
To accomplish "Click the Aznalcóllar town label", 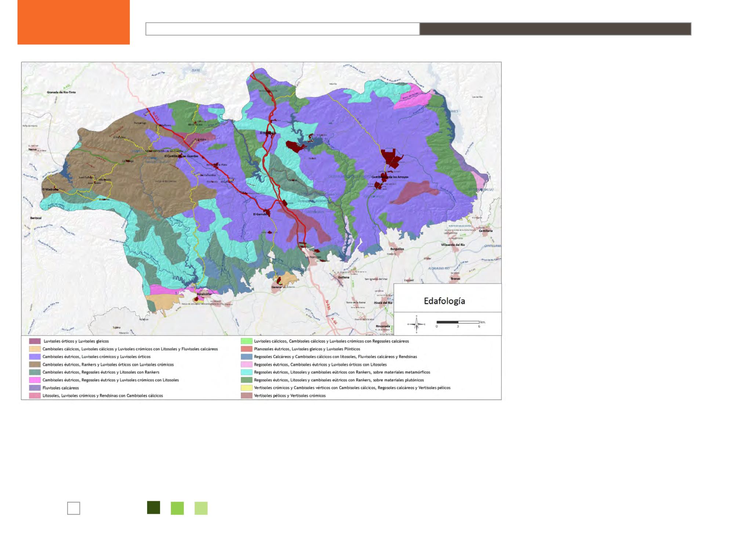I will point(204,295).
